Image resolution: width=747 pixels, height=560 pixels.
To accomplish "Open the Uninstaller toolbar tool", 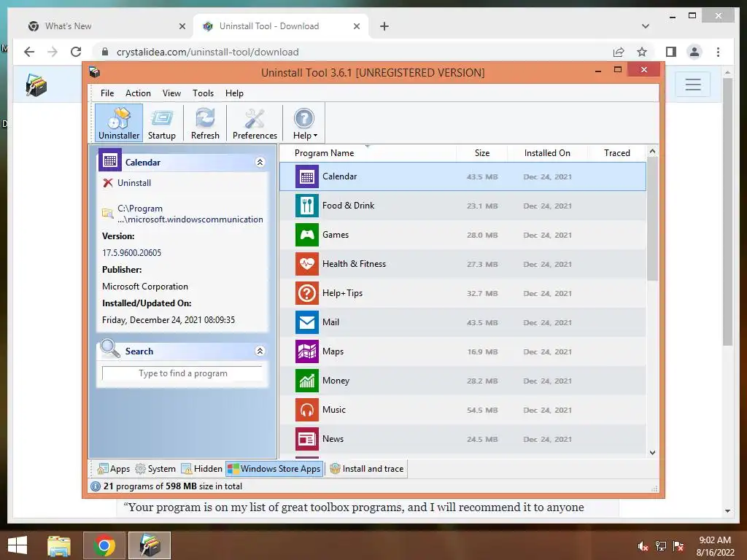I will (119, 123).
